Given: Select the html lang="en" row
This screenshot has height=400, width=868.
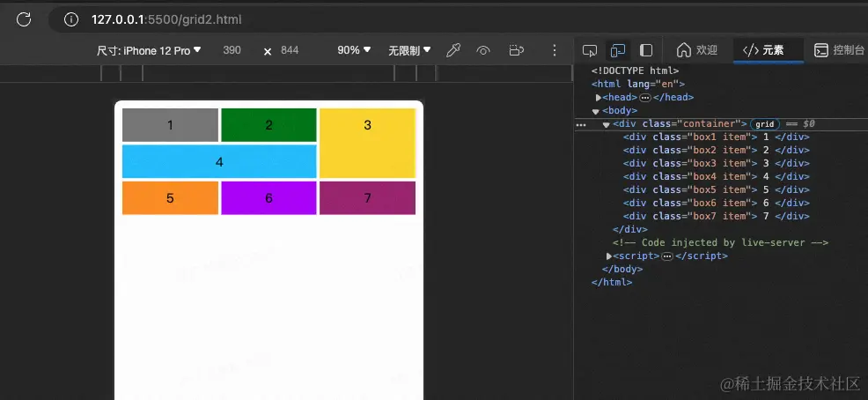Looking at the screenshot, I should [x=638, y=85].
